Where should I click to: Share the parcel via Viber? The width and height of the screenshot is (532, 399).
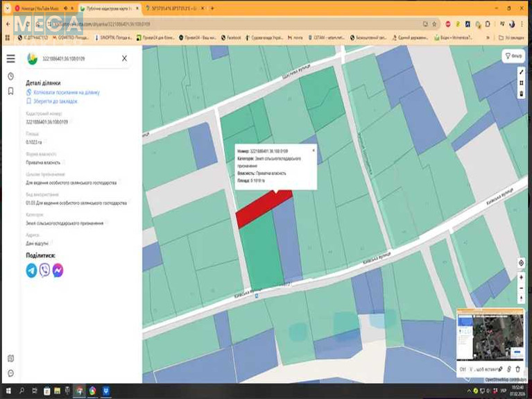point(45,271)
